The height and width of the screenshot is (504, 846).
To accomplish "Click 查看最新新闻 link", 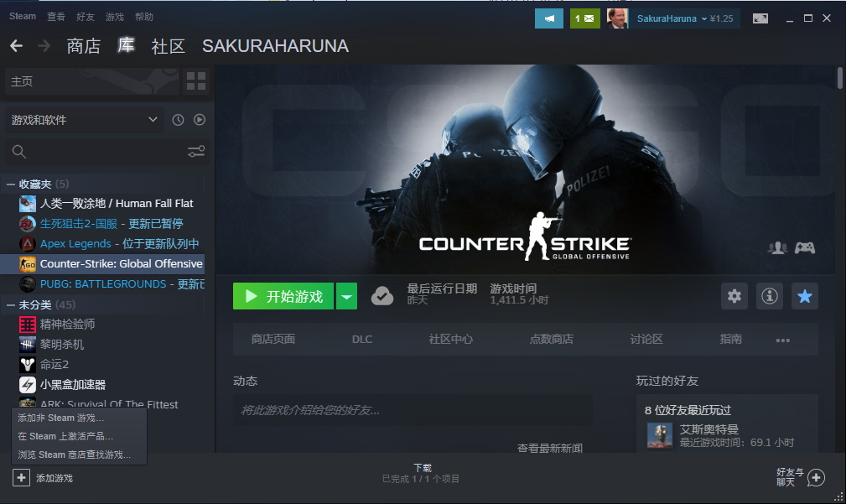I will pos(550,448).
